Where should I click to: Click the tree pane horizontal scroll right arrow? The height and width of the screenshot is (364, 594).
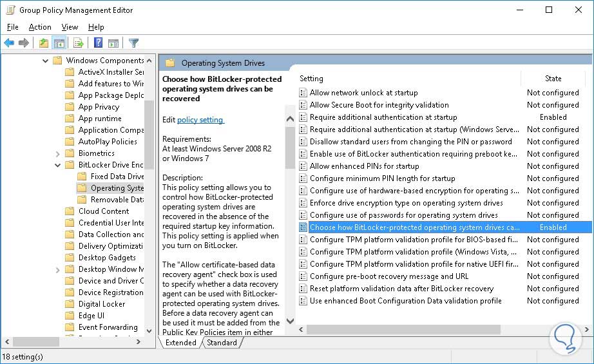pos(139,341)
